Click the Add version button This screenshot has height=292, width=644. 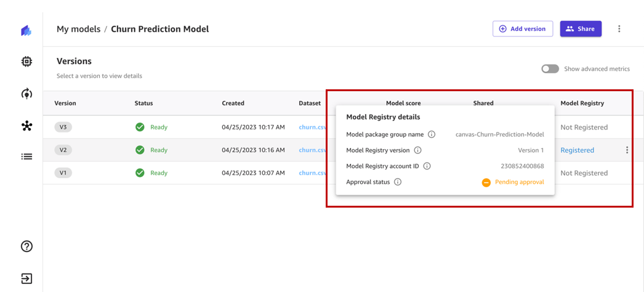[522, 29]
